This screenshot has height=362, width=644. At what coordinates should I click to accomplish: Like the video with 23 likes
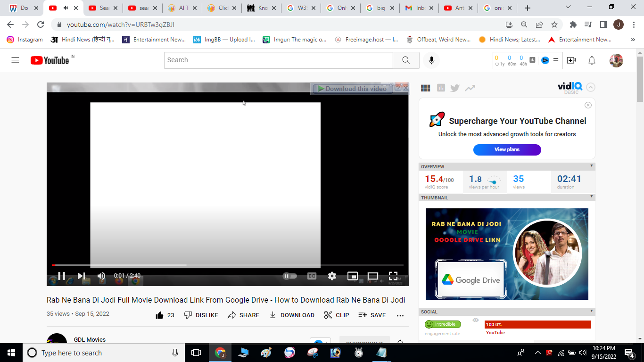pos(165,315)
